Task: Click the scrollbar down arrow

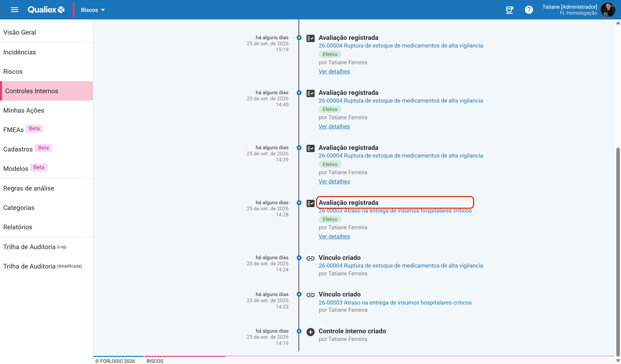Action: coord(618,361)
